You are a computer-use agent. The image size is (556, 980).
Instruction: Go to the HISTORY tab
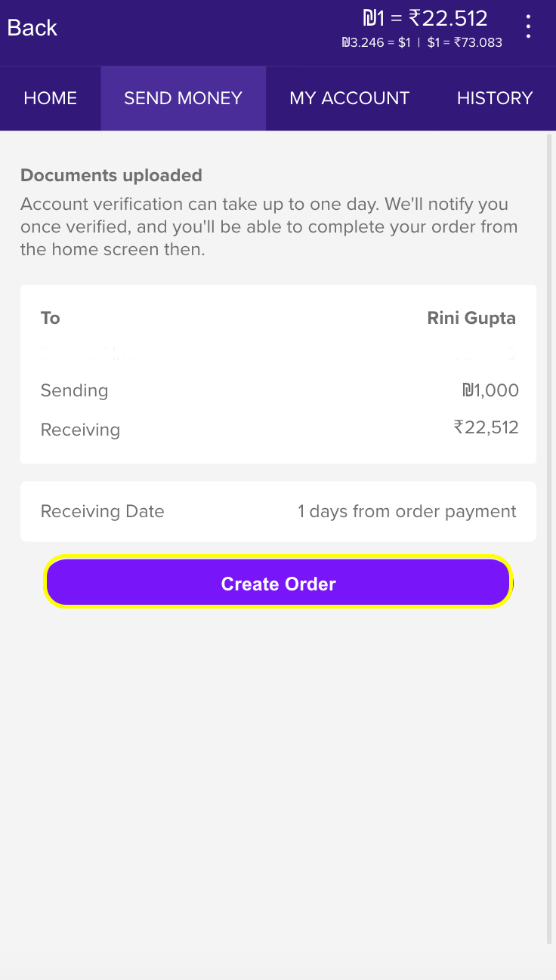[x=495, y=98]
